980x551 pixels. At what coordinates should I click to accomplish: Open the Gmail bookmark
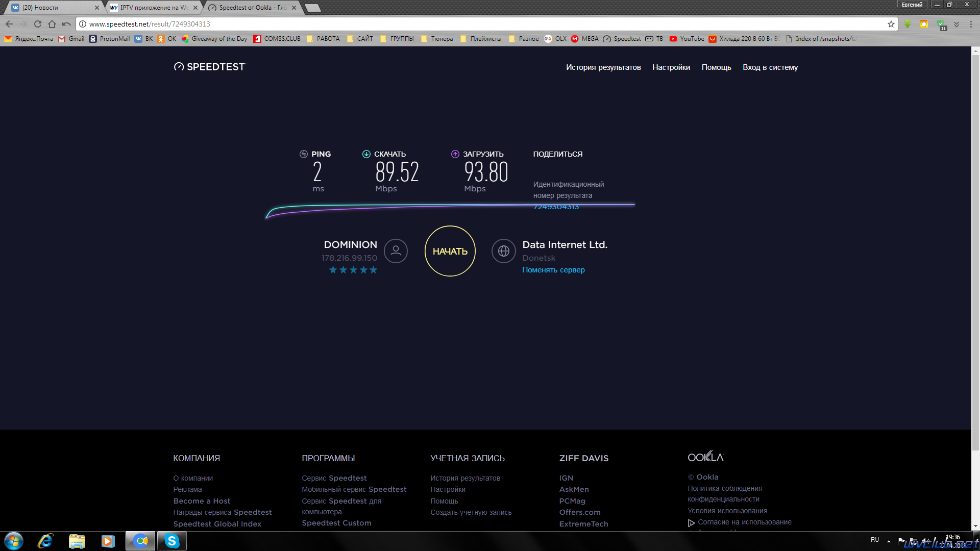click(71, 39)
